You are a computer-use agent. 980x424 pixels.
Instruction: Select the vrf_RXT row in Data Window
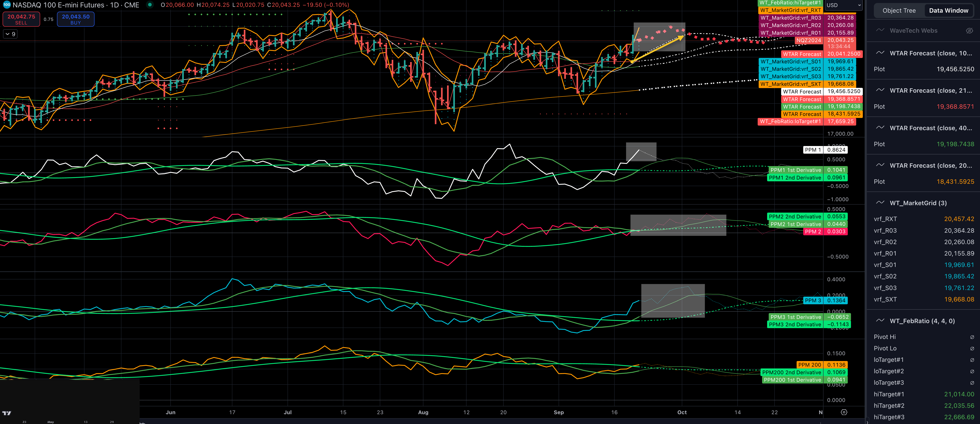[924, 219]
